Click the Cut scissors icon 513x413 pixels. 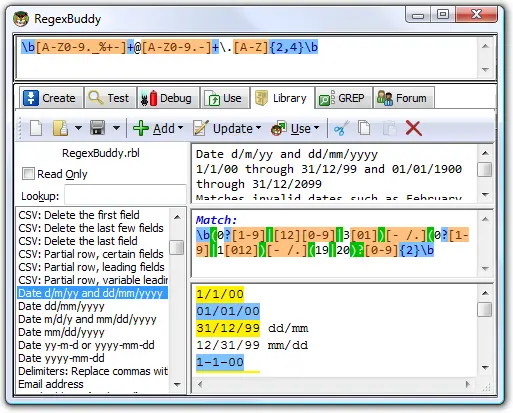tap(341, 128)
